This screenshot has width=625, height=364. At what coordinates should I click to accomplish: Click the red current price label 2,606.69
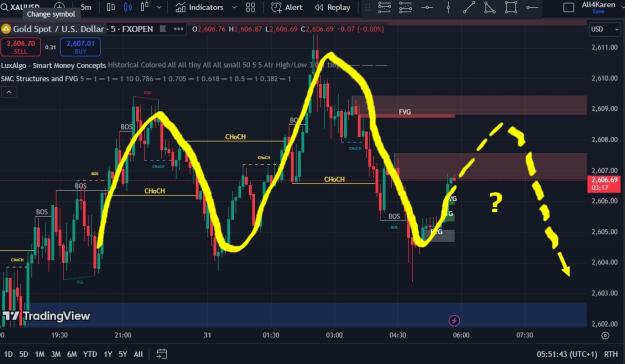pyautogui.click(x=604, y=184)
